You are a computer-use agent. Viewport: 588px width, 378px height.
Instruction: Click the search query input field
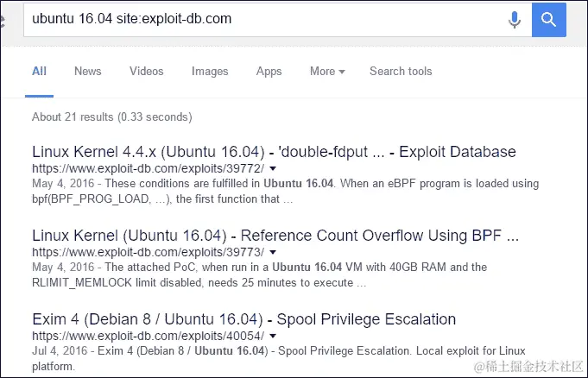(262, 20)
